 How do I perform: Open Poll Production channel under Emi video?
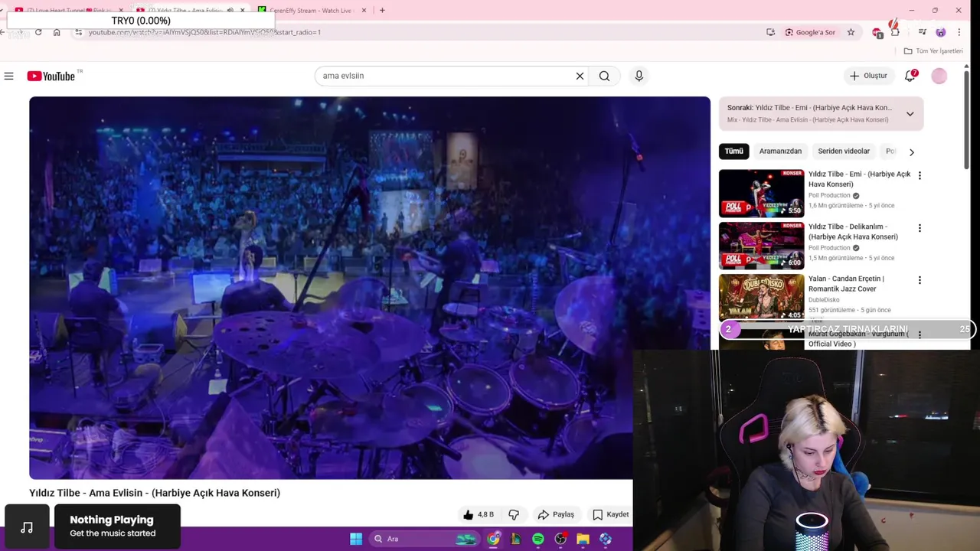[x=829, y=195]
